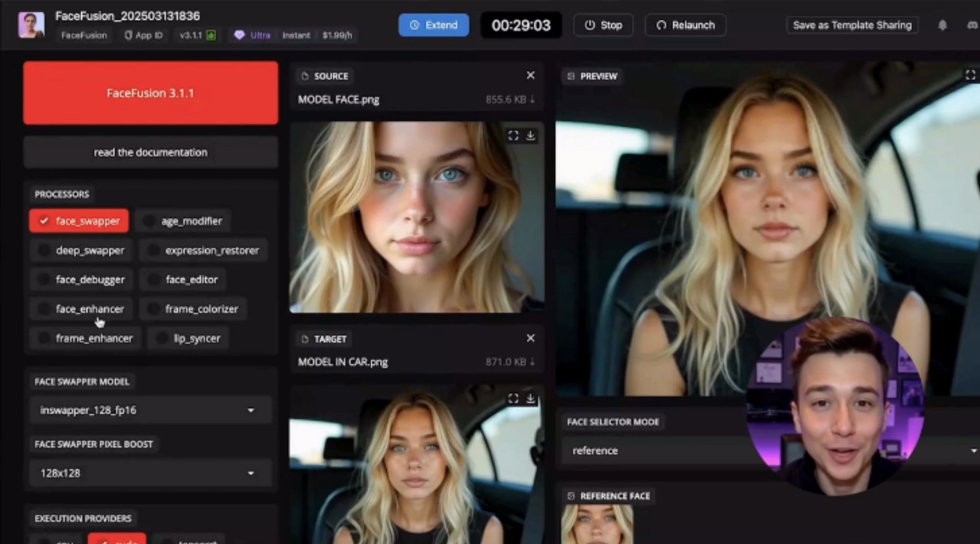Download the source image MODEL FACE.png
This screenshot has height=544, width=980.
530,136
